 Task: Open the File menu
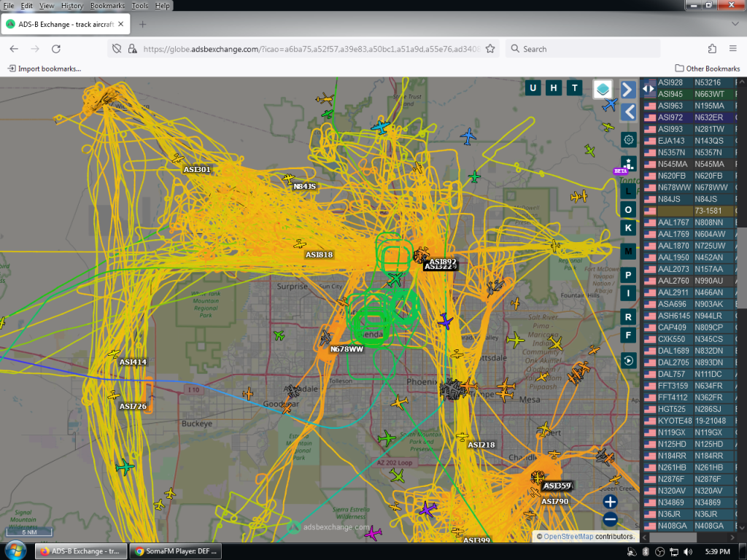pos(9,6)
